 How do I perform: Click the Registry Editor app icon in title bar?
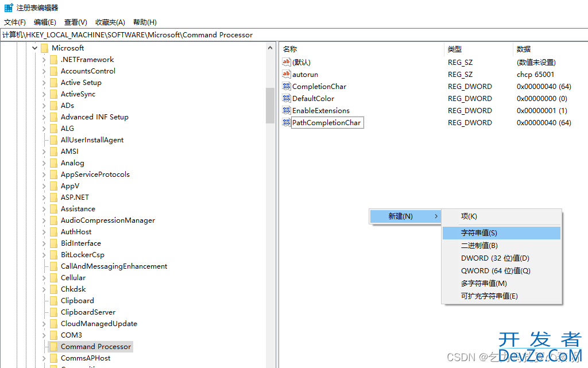click(x=8, y=7)
